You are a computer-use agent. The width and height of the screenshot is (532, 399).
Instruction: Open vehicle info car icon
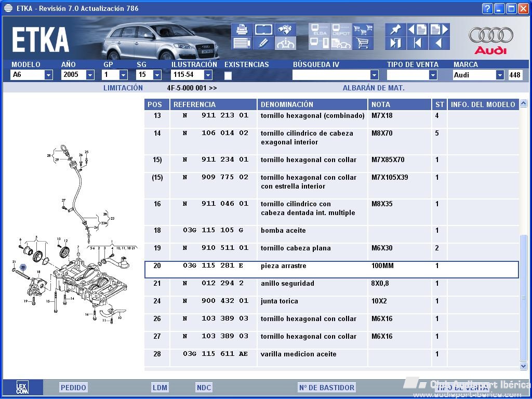285,43
